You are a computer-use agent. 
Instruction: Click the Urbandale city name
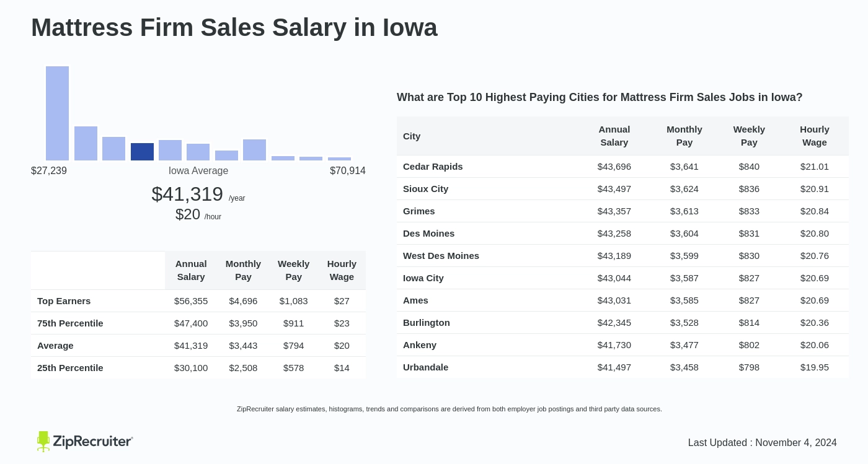click(x=425, y=367)
